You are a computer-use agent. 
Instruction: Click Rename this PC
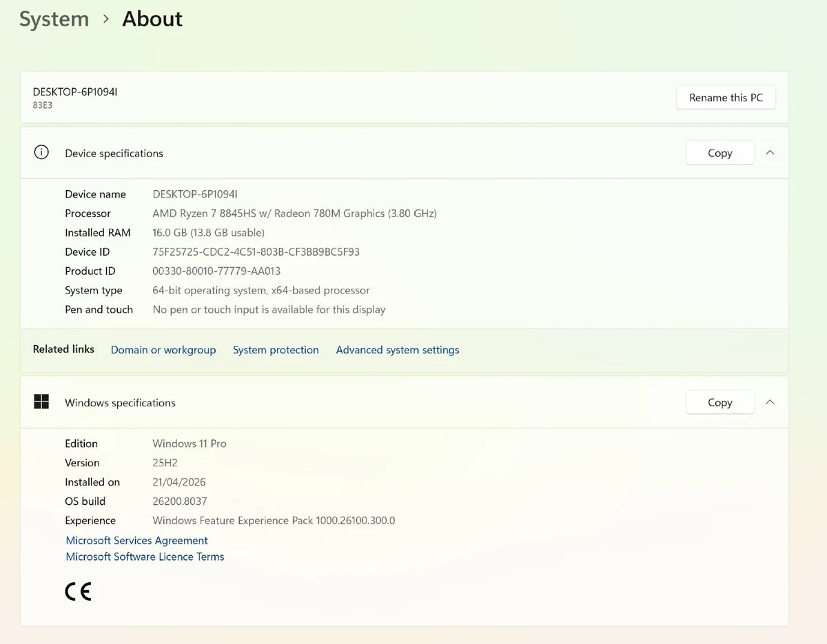[x=726, y=97]
